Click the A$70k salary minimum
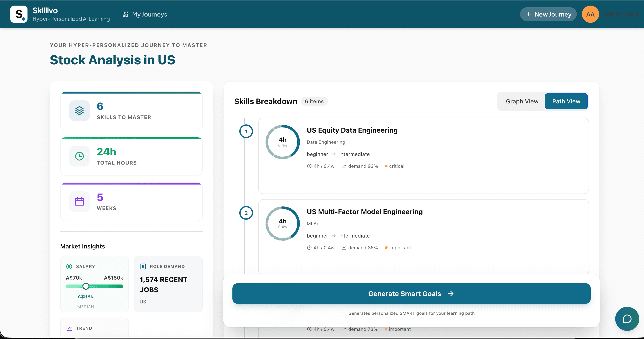The image size is (644, 339). click(x=74, y=278)
